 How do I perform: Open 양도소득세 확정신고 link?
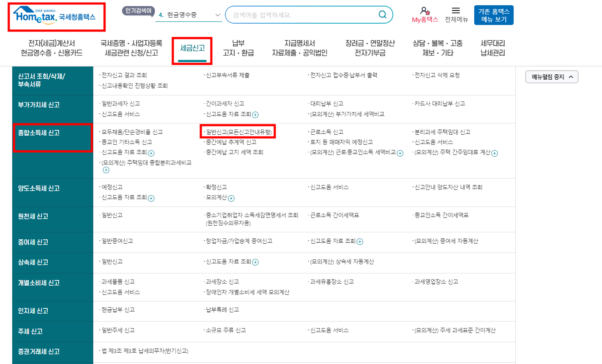coord(216,187)
